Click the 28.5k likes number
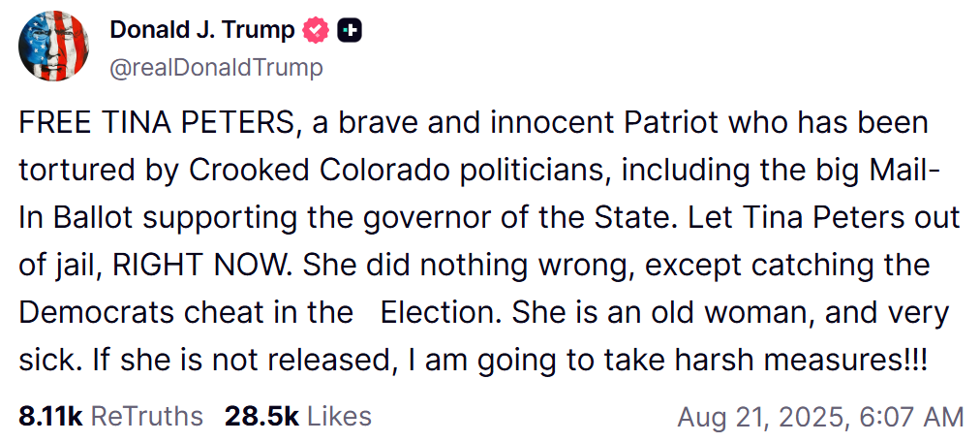The image size is (980, 442). (261, 416)
